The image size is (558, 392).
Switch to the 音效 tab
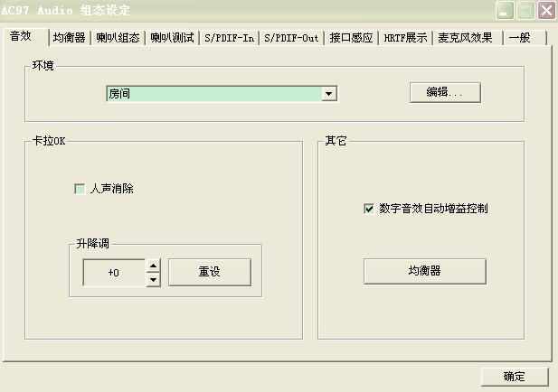click(25, 37)
